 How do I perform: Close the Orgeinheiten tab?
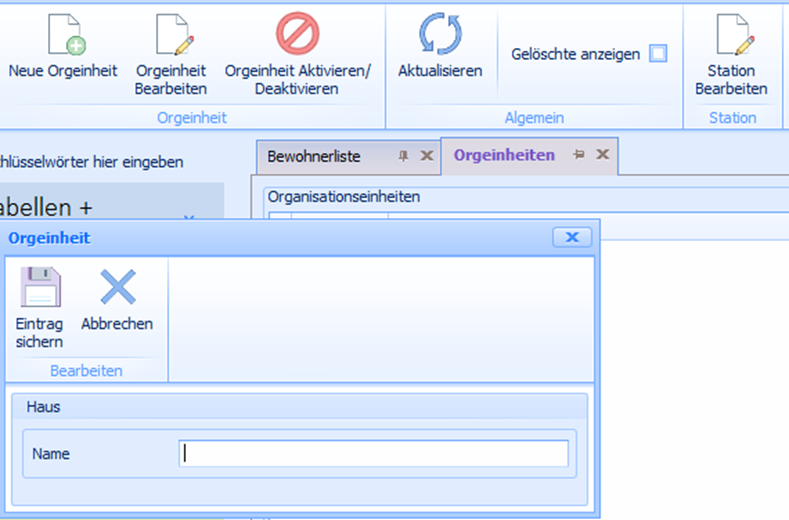coord(602,155)
